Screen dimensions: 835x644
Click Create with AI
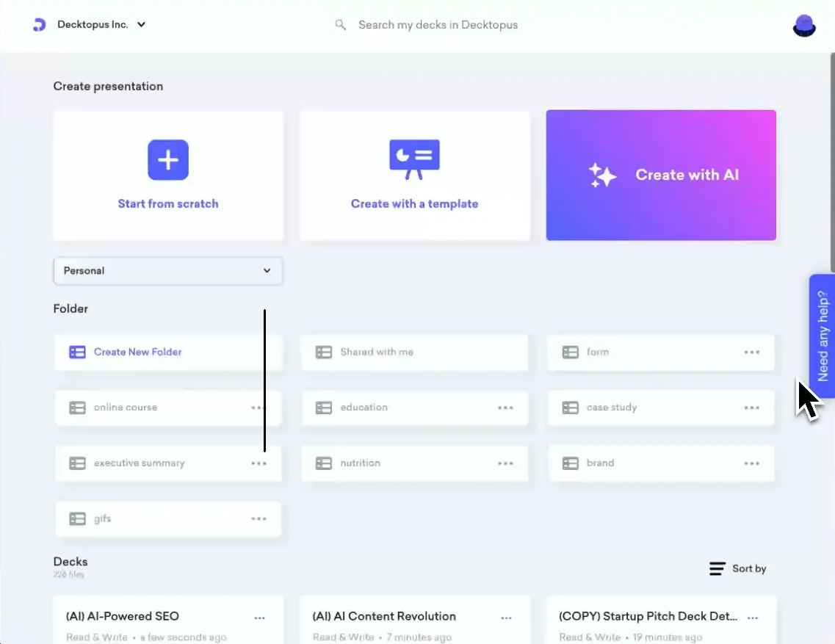click(x=661, y=175)
